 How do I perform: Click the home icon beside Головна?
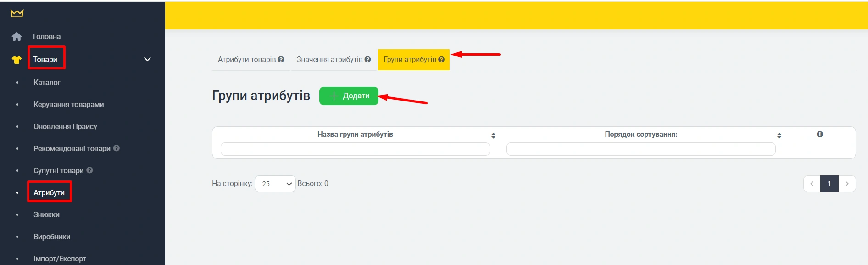point(17,36)
